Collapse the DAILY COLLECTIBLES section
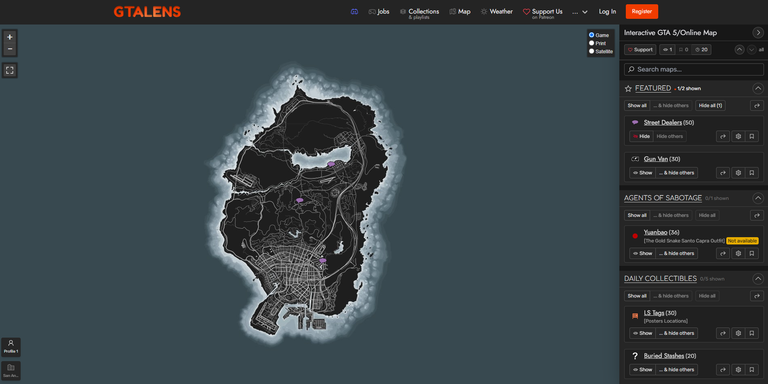This screenshot has width=768, height=384. 758,279
